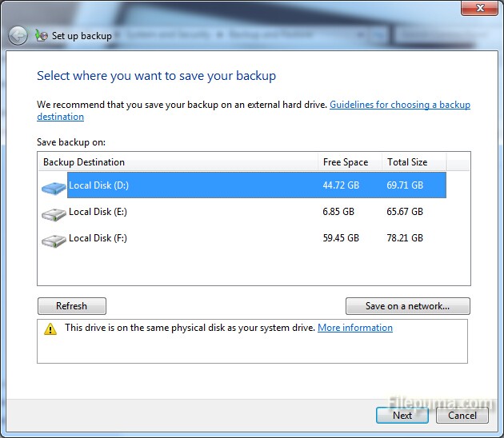Click the same physical disk warning text
The height and width of the screenshot is (438, 504).
point(190,328)
